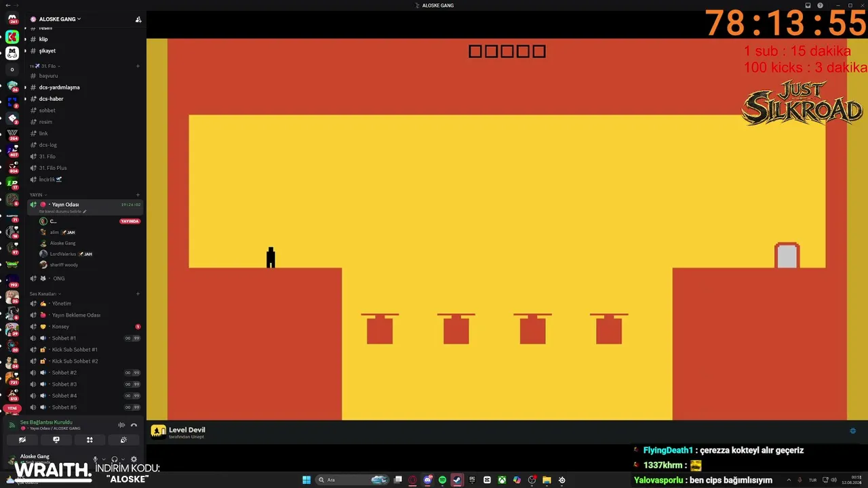This screenshot has height=488, width=868.
Task: Open Discord user settings gear
Action: pyautogui.click(x=134, y=460)
